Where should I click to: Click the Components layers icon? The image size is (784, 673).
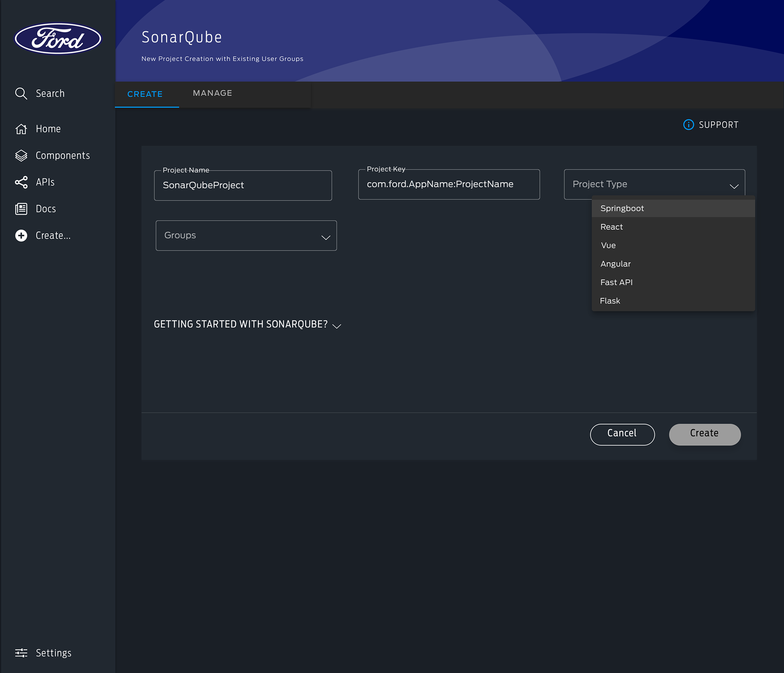pyautogui.click(x=21, y=155)
